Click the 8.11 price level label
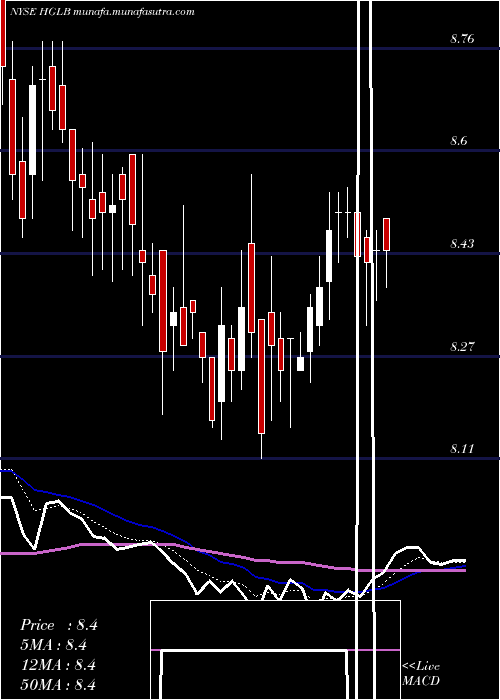Screen dimensions: 500x700 click(x=462, y=449)
